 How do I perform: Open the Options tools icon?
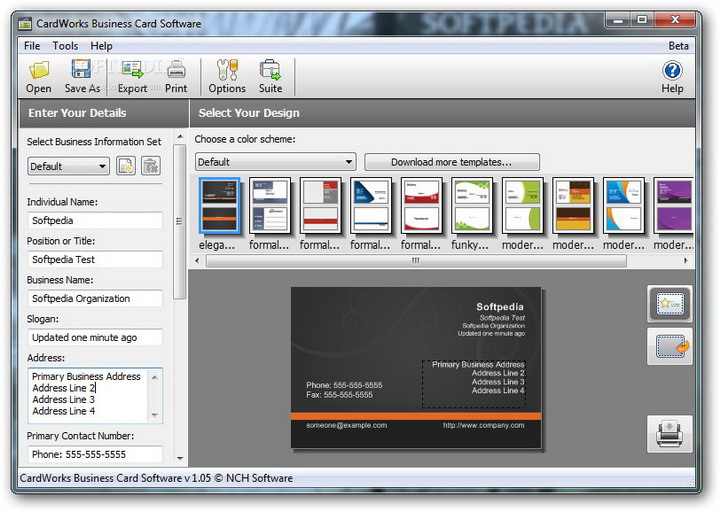click(227, 71)
